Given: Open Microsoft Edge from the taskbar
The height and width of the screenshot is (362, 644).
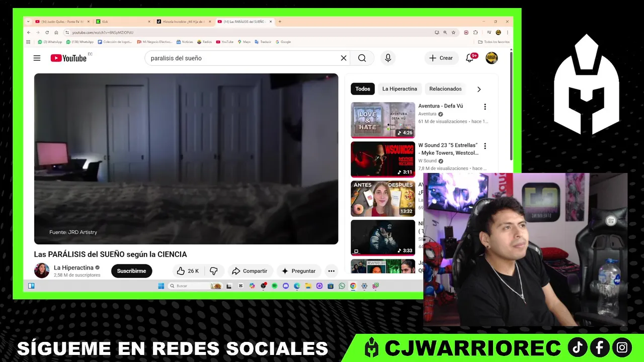Looking at the screenshot, I should pyautogui.click(x=297, y=286).
